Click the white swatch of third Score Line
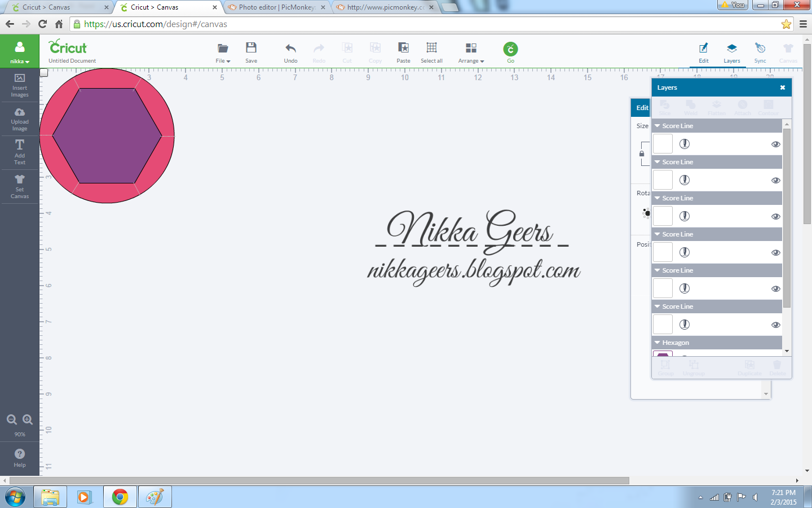The width and height of the screenshot is (812, 508). click(663, 216)
